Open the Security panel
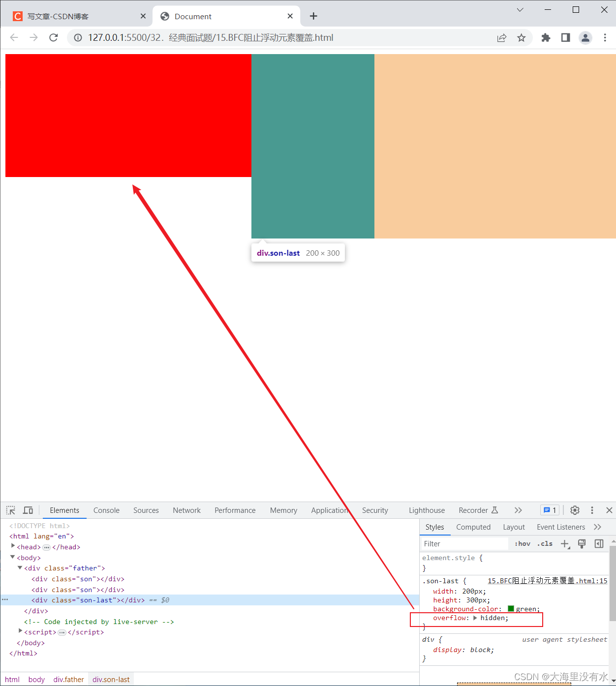Screen dimensions: 616x686 point(375,510)
